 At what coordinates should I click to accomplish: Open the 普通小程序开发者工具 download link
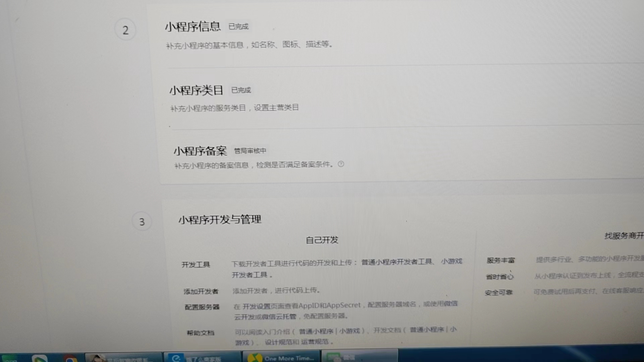(397, 261)
